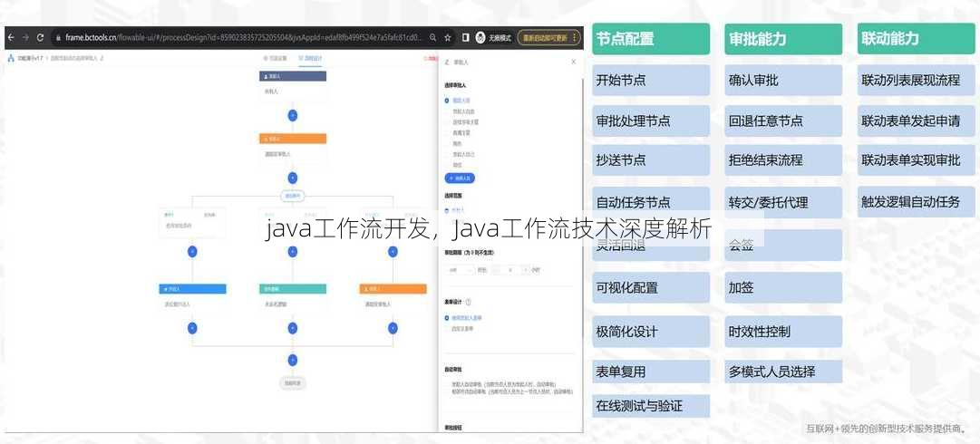The height and width of the screenshot is (444, 980).
Task: Switch to the 基础设置 tab
Action: tap(275, 58)
